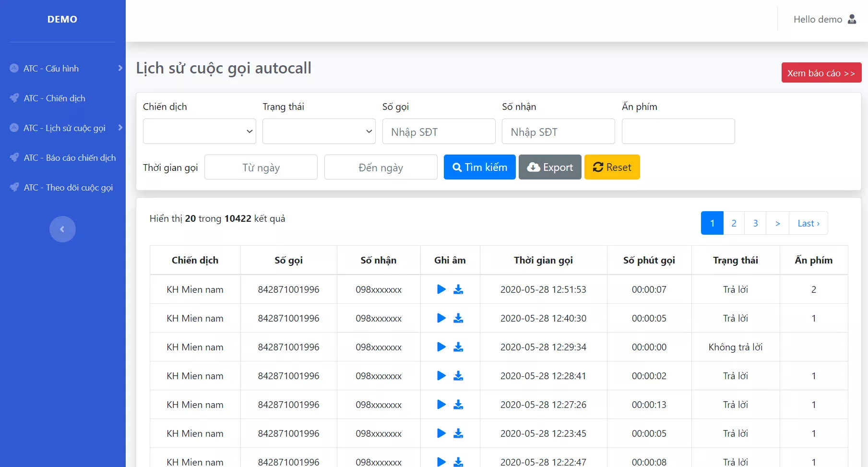
Task: Click the ATC - Cấu hình sidebar icon
Action: 14,68
